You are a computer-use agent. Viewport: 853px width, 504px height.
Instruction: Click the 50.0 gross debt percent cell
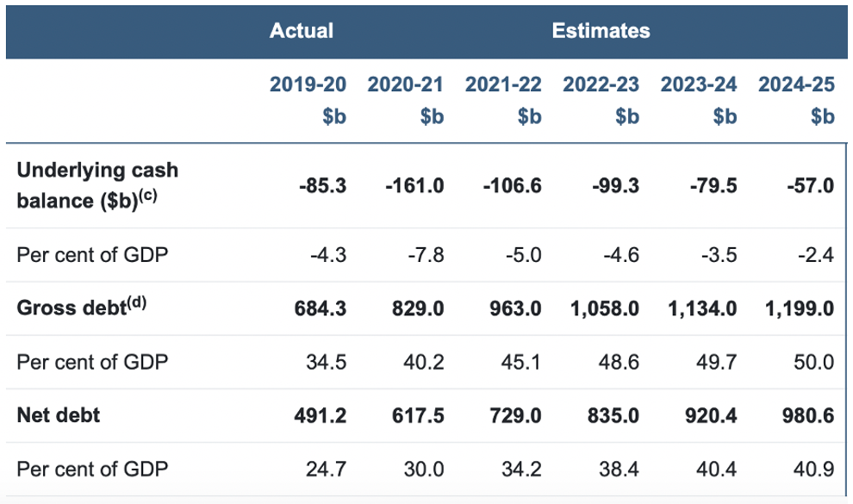point(814,362)
